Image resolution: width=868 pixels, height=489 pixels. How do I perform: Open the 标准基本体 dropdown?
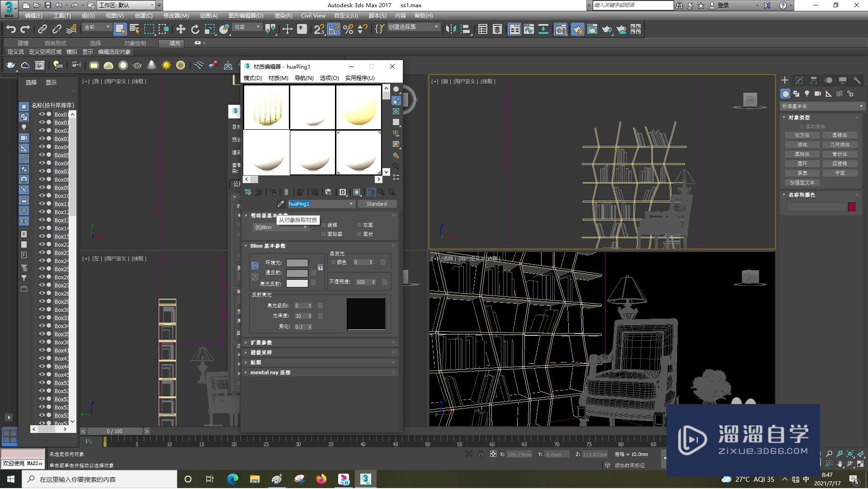821,107
